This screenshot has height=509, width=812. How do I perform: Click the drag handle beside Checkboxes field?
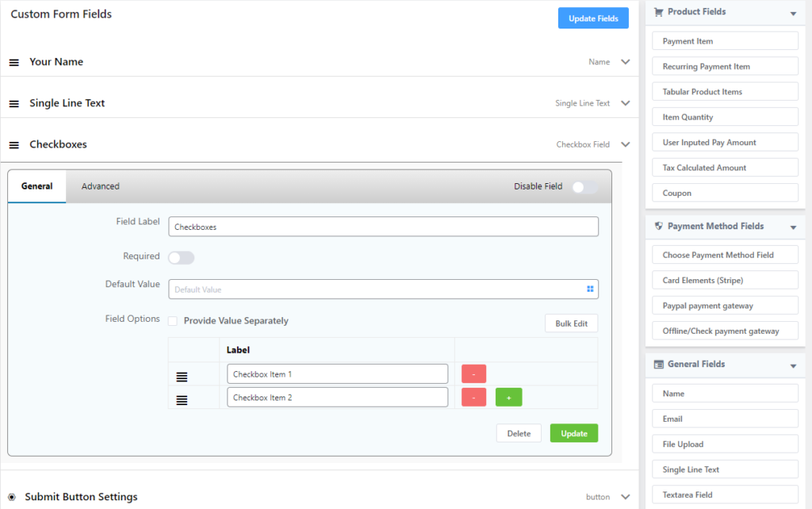(13, 144)
